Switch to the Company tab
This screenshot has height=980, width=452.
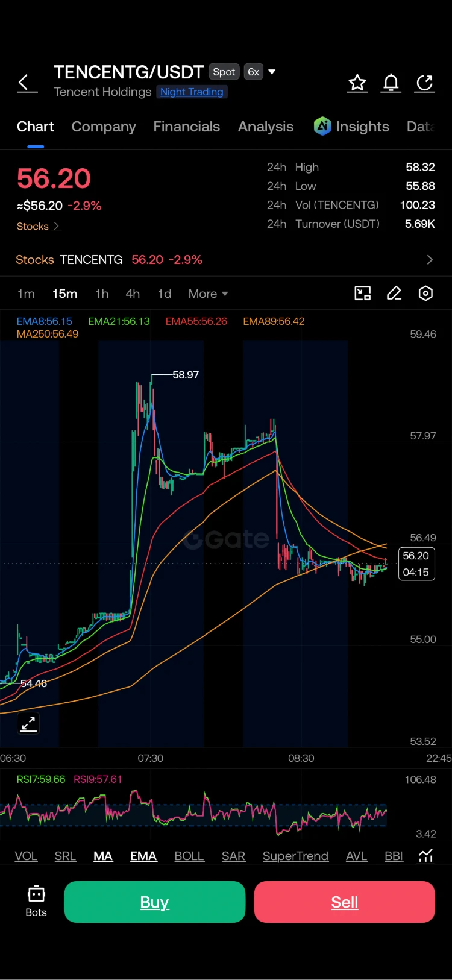point(104,127)
